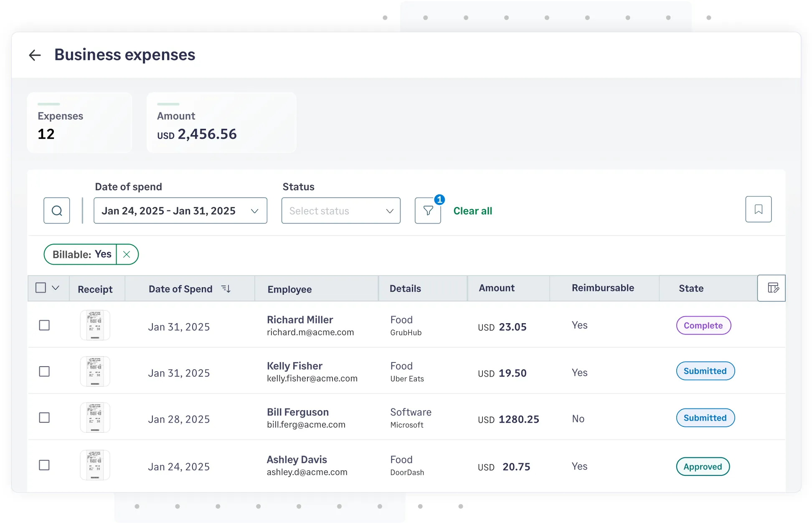Expand the chevron beside select-all checkbox
812x523 pixels.
(55, 287)
